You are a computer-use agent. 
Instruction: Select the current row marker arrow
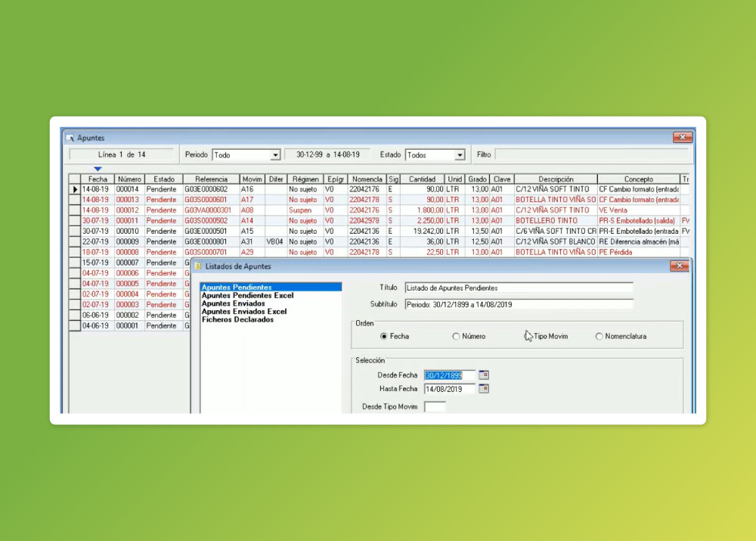pos(75,190)
